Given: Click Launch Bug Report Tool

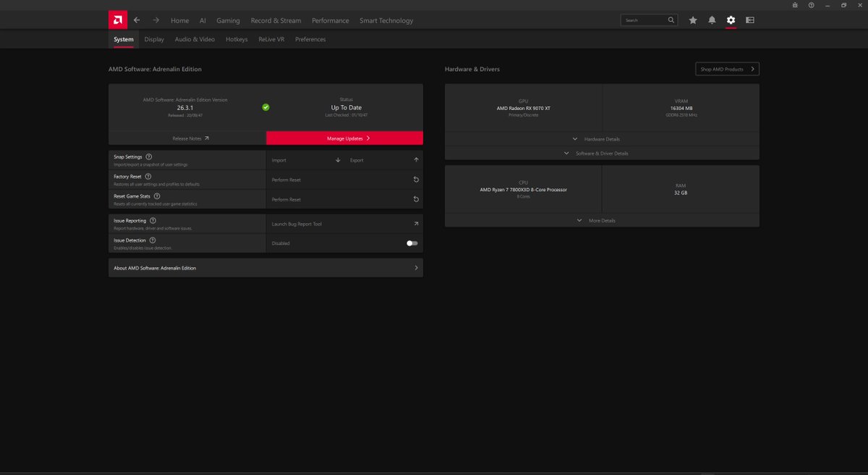Looking at the screenshot, I should click(x=297, y=224).
